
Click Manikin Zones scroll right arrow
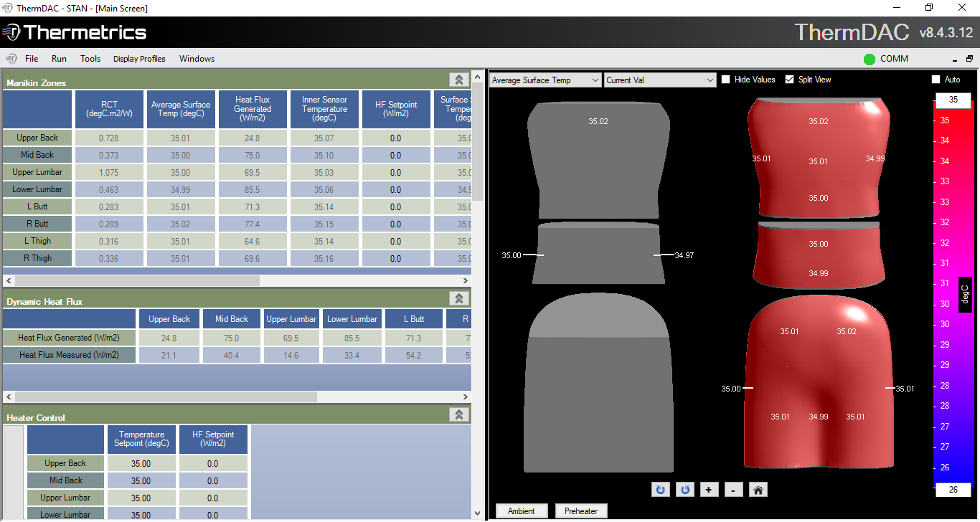466,280
